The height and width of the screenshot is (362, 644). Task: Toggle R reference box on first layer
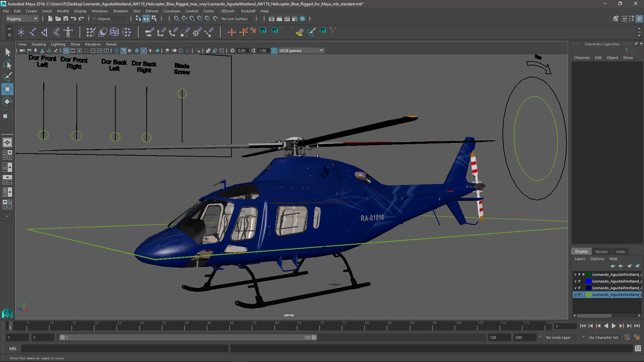tap(583, 275)
